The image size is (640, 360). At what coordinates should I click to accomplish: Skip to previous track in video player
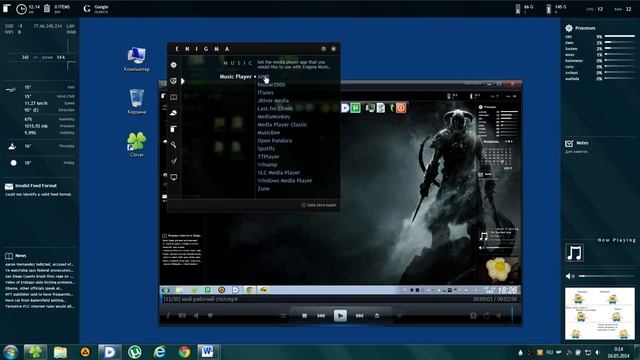click(x=321, y=316)
